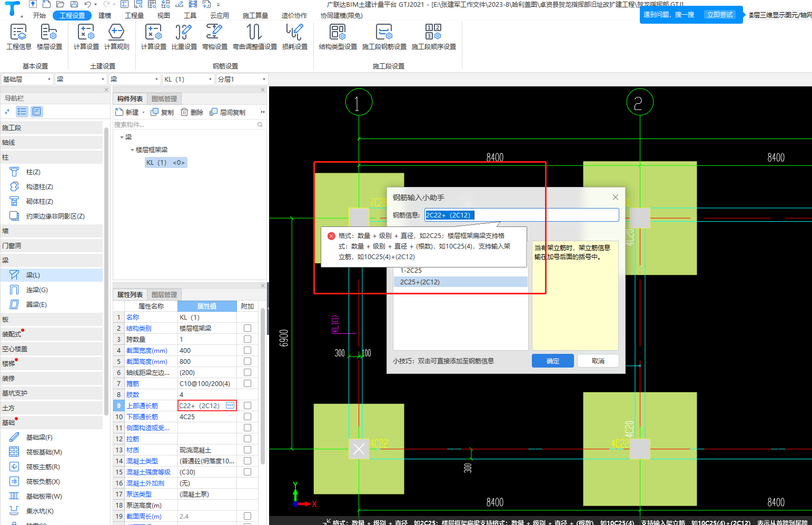Toggle 附加 checkbox for 上部通长筋 row
This screenshot has width=812, height=525.
tap(247, 405)
